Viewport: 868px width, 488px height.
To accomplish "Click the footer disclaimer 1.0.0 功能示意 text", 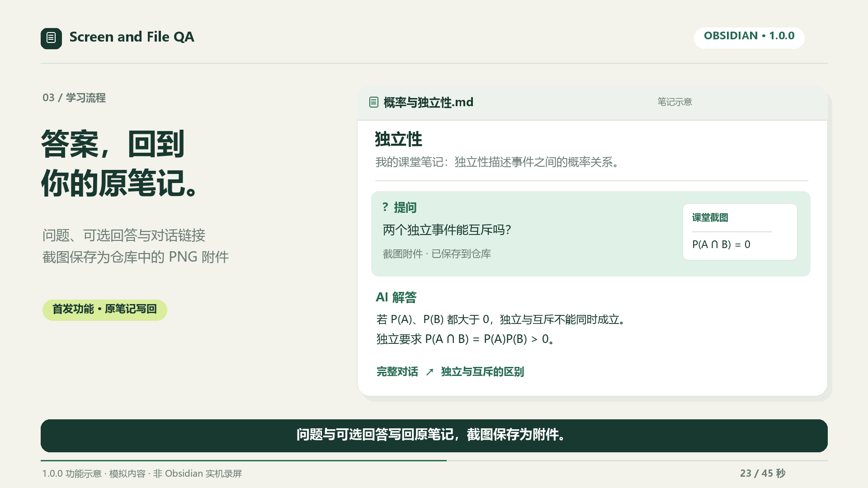I will click(x=142, y=474).
